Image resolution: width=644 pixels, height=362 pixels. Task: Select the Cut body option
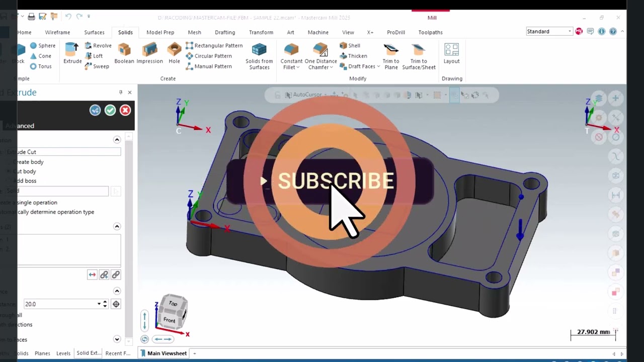[26, 171]
